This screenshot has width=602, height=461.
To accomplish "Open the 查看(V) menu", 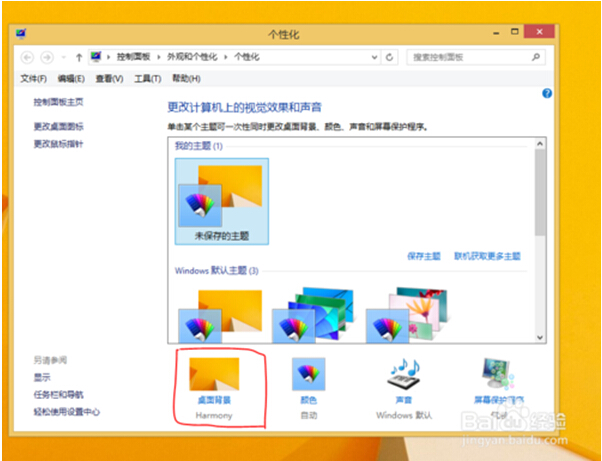I will point(109,78).
